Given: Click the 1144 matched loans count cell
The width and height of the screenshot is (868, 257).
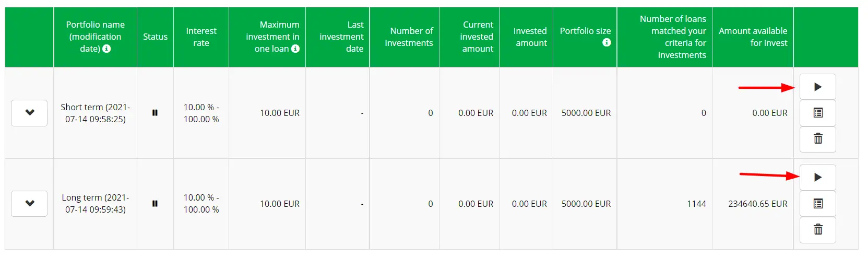Looking at the screenshot, I should 696,204.
